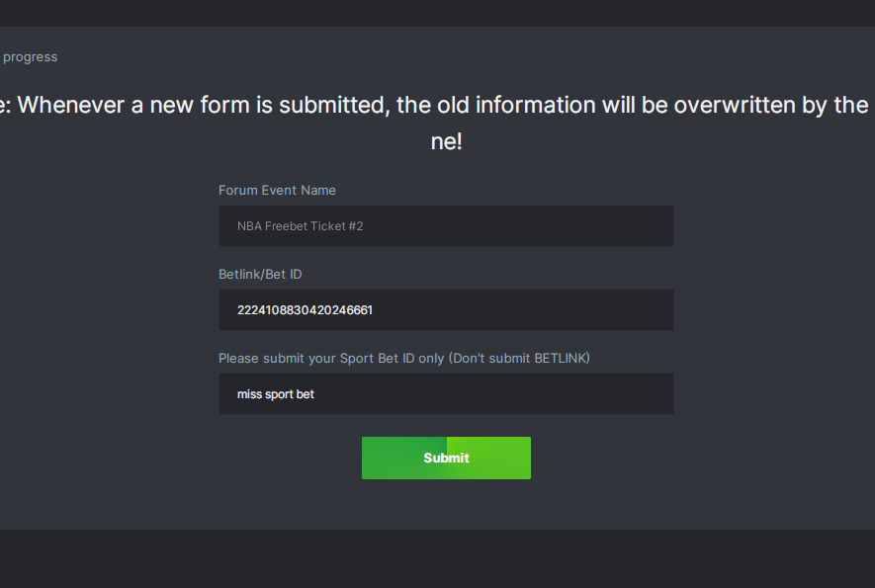Click the "ne!" line of the heading
The width and height of the screenshot is (875, 588).
point(446,141)
